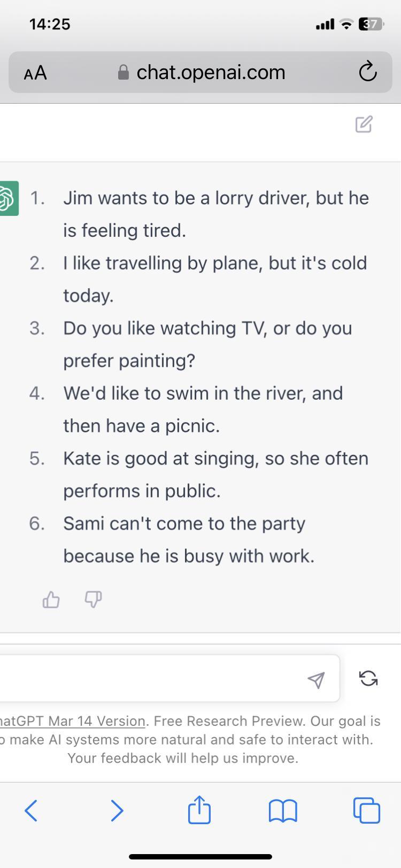Tap the new chat compose icon
Image resolution: width=401 pixels, height=868 pixels.
[x=364, y=124]
